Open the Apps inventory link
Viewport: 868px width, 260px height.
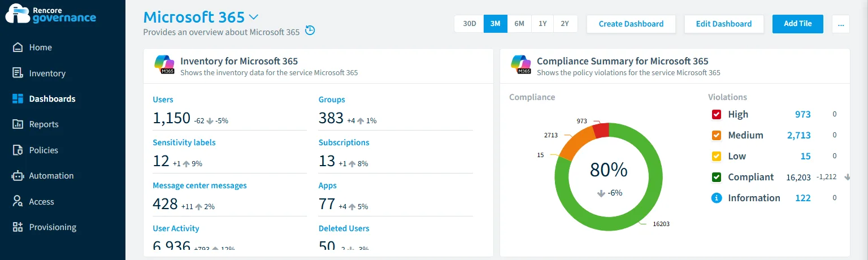[x=328, y=185]
